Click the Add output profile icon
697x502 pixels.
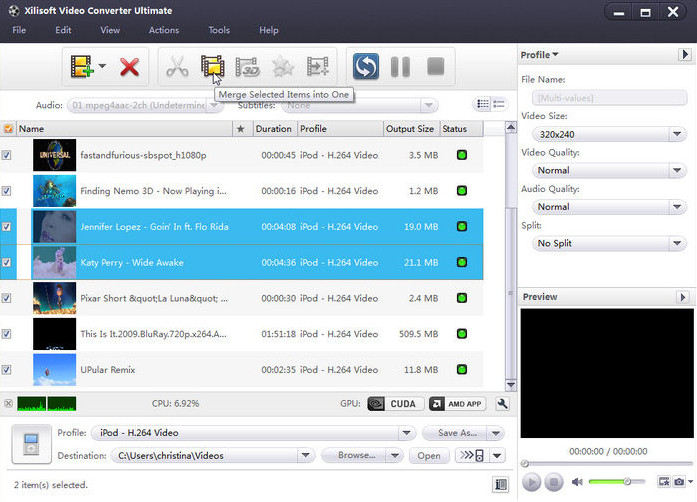318,67
